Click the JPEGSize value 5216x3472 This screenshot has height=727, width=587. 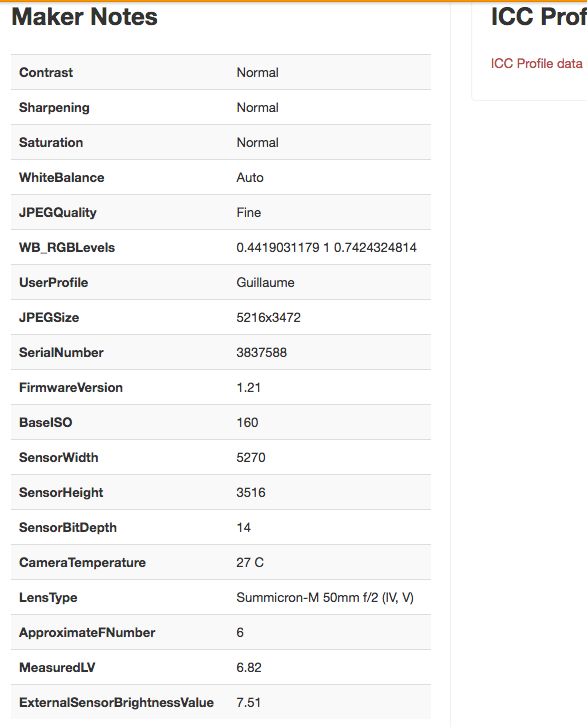[x=268, y=318]
